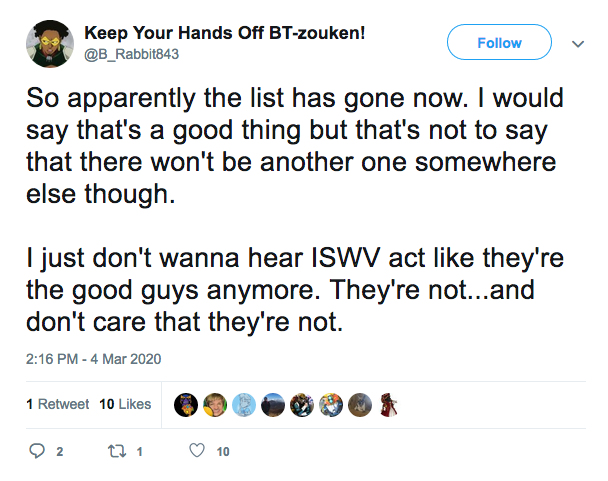Open the tweet author's profile avatar
Viewport: 608px width, 481px height.
click(50, 44)
